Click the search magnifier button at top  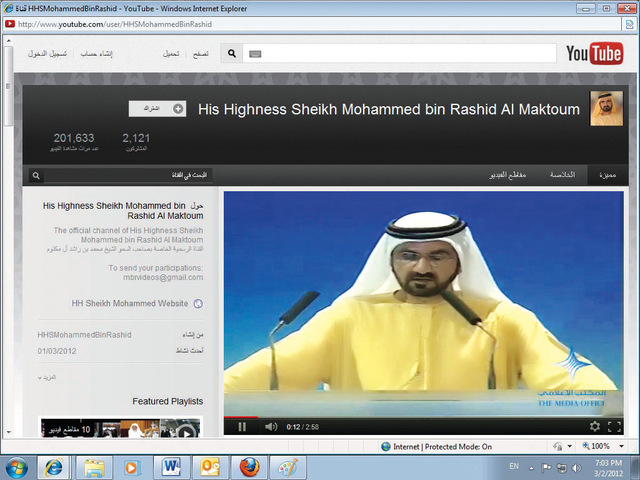pos(231,54)
